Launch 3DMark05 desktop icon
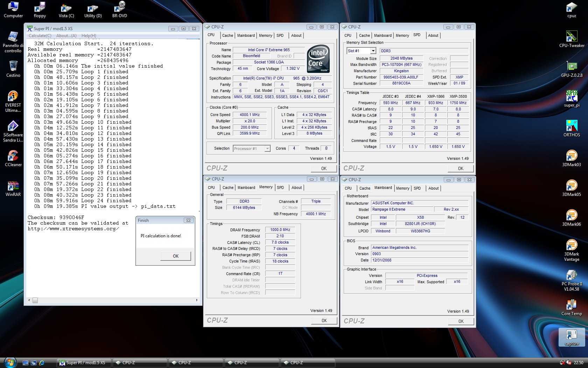The height and width of the screenshot is (368, 588). point(572,188)
